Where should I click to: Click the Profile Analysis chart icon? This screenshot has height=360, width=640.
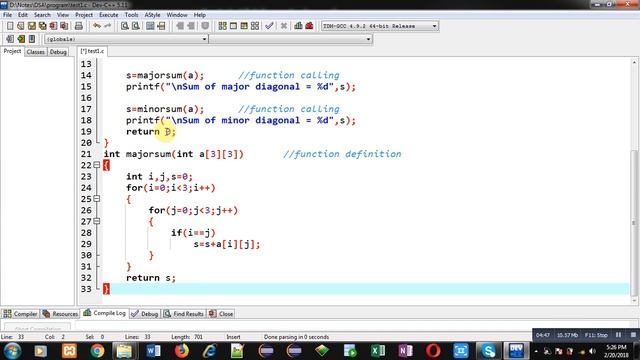point(298,26)
